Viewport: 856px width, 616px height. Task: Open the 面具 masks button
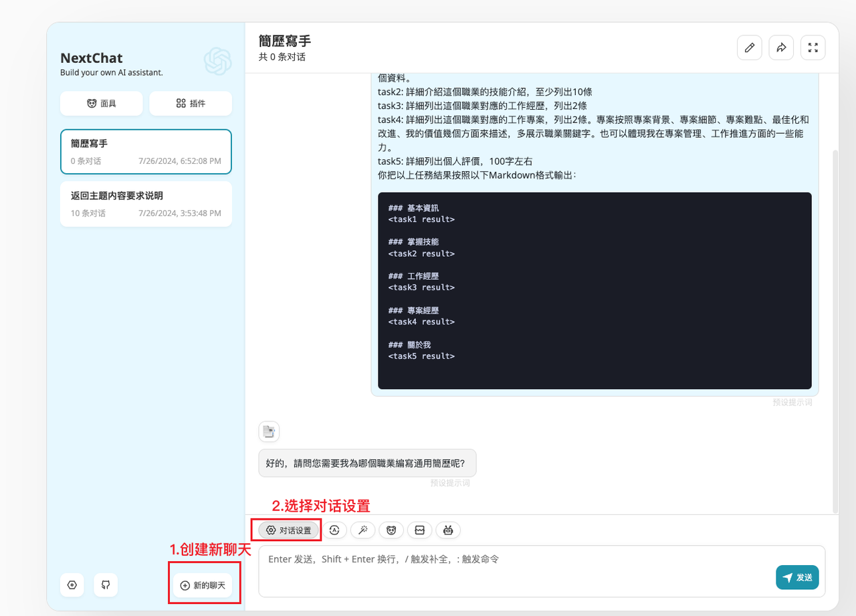(x=102, y=103)
